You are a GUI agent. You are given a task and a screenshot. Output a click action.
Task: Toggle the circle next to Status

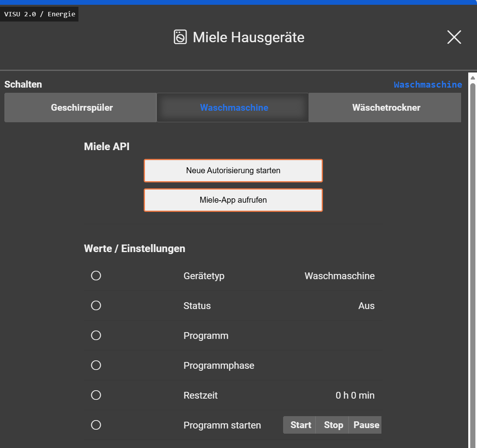(96, 305)
